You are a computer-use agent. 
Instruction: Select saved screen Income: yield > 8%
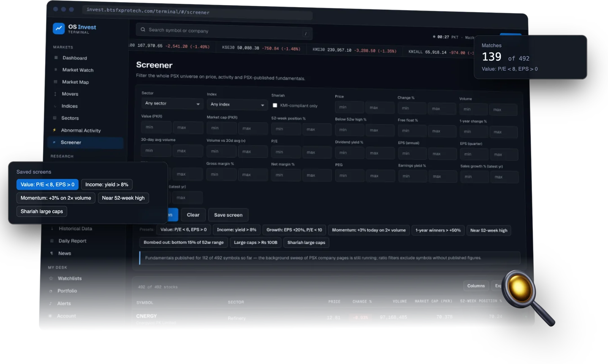point(107,185)
